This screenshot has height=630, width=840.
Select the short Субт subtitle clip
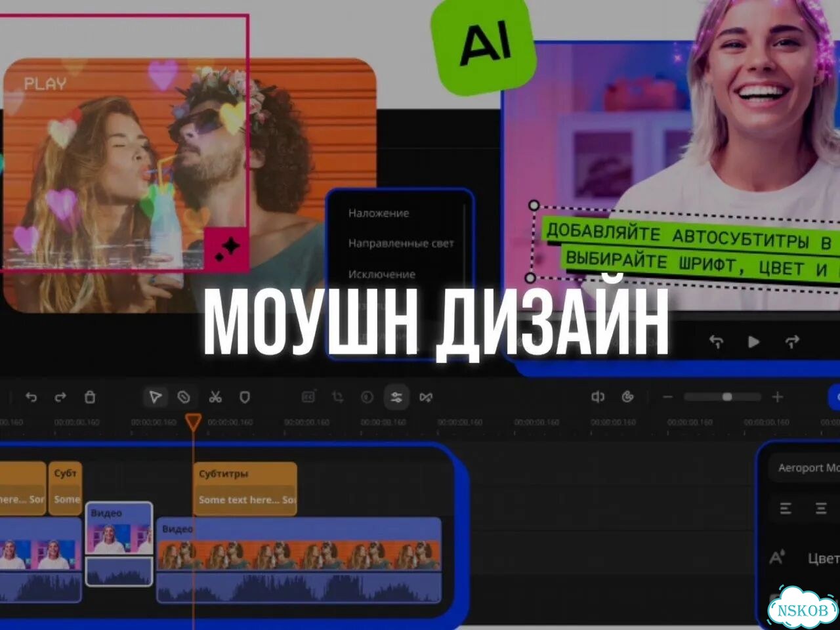click(65, 488)
